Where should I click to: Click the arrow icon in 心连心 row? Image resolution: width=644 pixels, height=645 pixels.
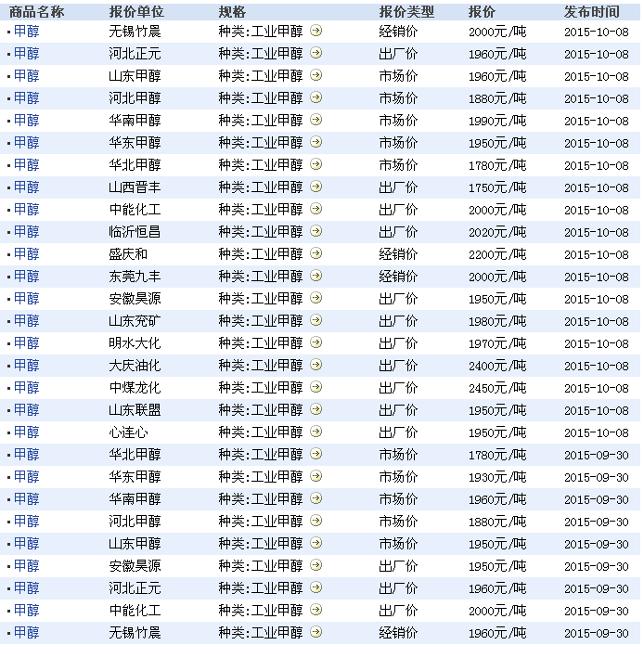pyautogui.click(x=316, y=432)
